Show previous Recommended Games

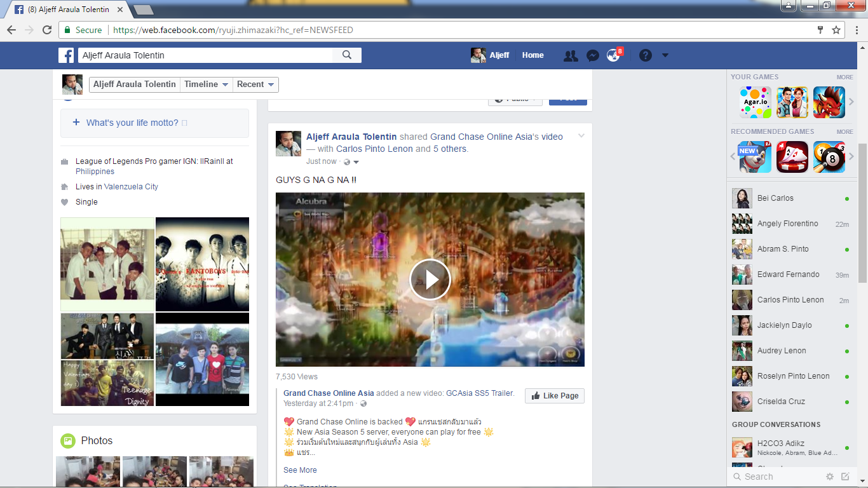pos(733,157)
